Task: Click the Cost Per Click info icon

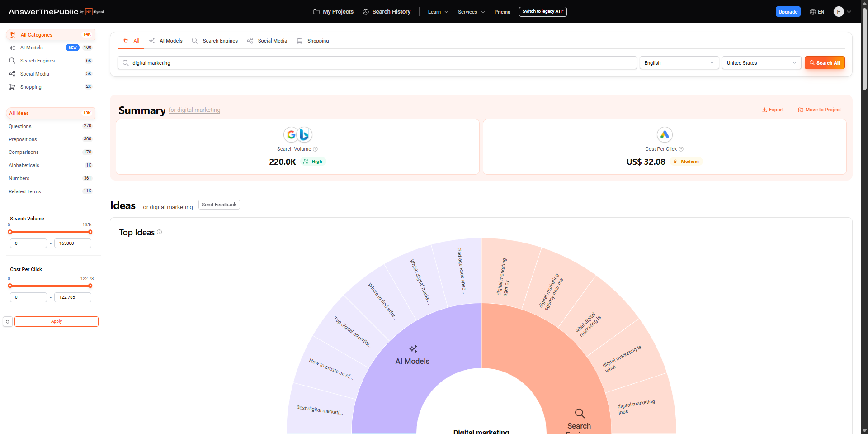Action: (681, 149)
